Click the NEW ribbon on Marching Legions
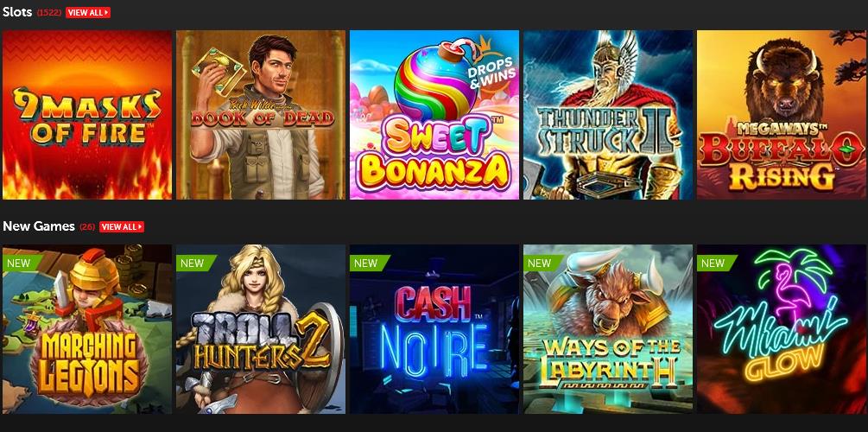 click(x=22, y=263)
